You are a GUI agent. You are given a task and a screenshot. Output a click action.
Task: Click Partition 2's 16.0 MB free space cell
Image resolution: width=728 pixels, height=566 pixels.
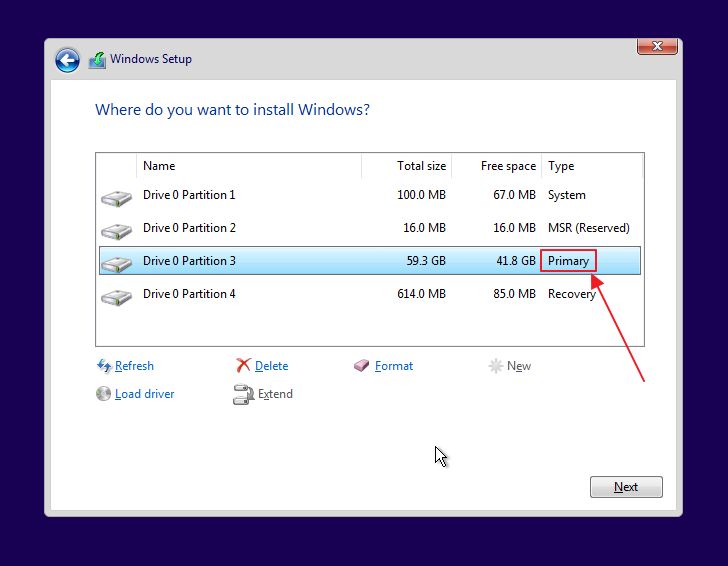514,228
